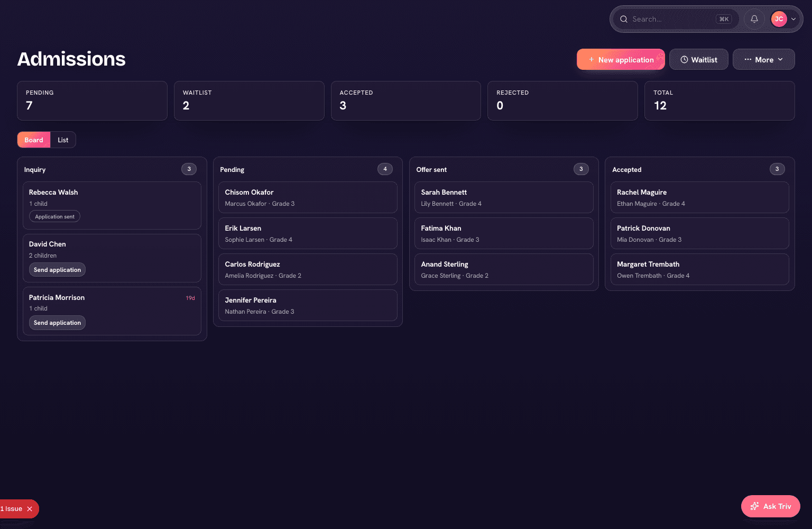Select the Fatima Khan card
This screenshot has height=529, width=812.
pyautogui.click(x=504, y=233)
